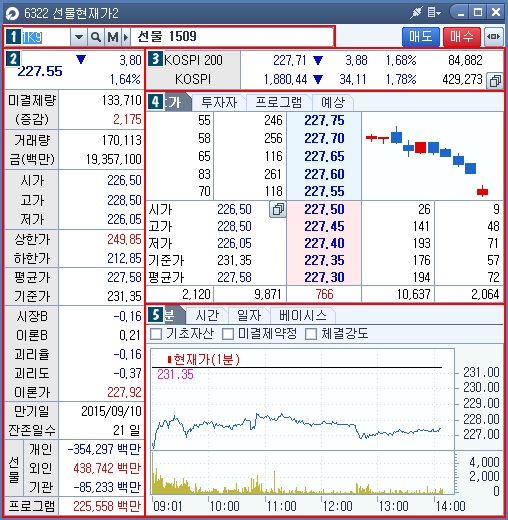Click the search magnifier icon
Image resolution: width=508 pixels, height=520 pixels.
96,37
